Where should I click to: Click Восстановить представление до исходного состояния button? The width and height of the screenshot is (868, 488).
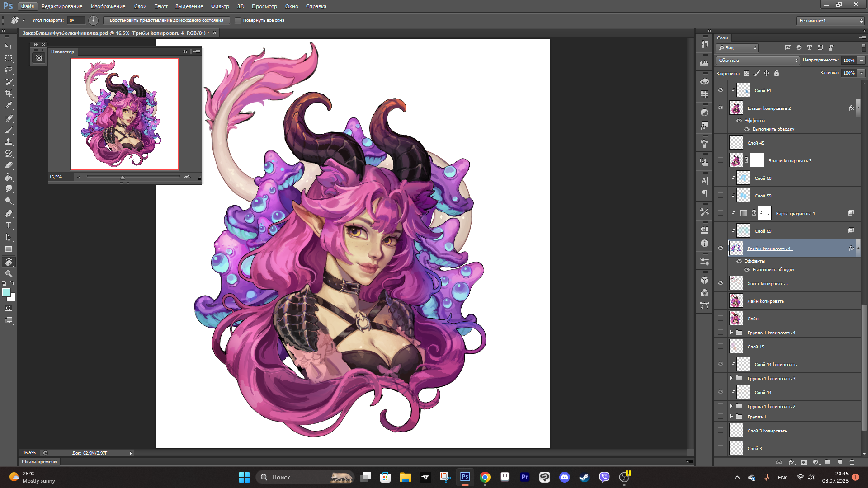166,20
